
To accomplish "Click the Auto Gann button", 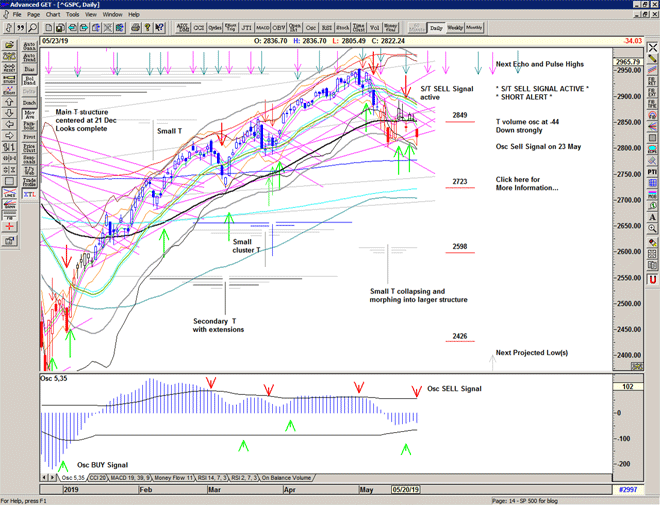I will [28, 45].
